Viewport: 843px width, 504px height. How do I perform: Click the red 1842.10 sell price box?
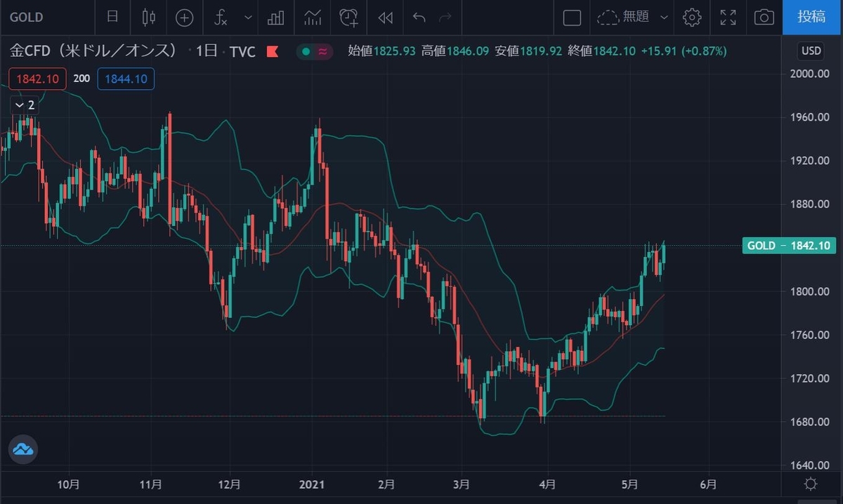tap(38, 79)
